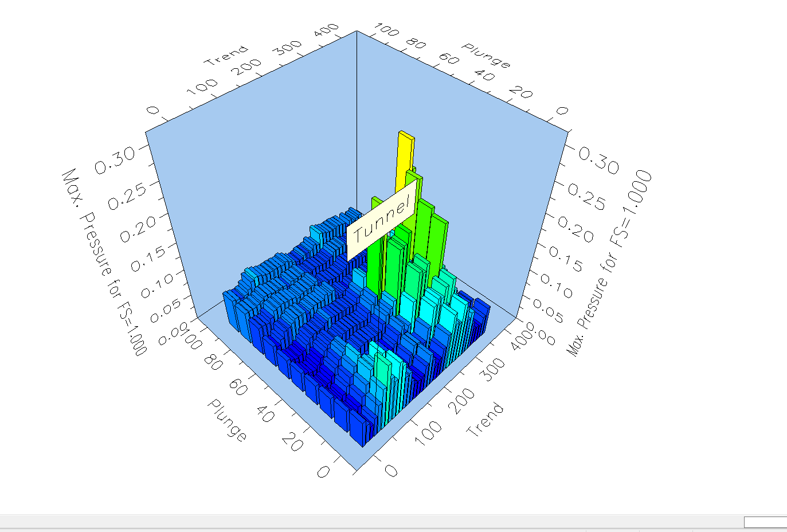Pick the tallest yellow bar in chart
The image size is (787, 532).
(x=405, y=163)
